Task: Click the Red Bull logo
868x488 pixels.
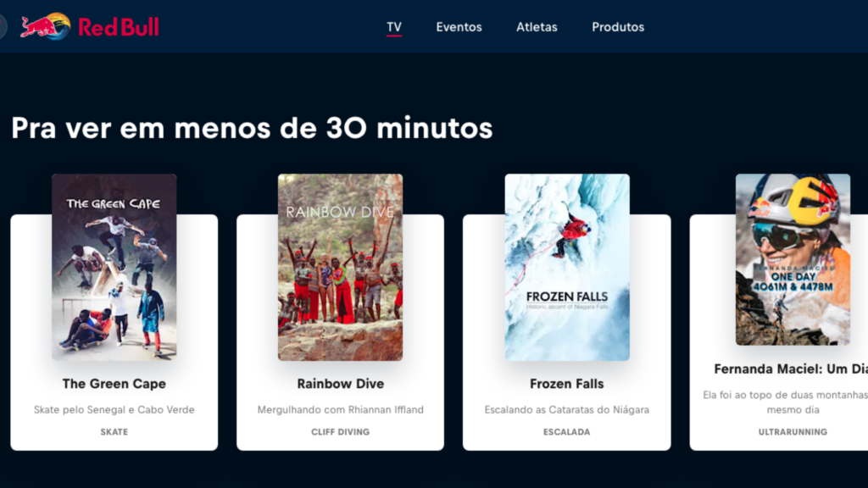Action: [x=90, y=26]
